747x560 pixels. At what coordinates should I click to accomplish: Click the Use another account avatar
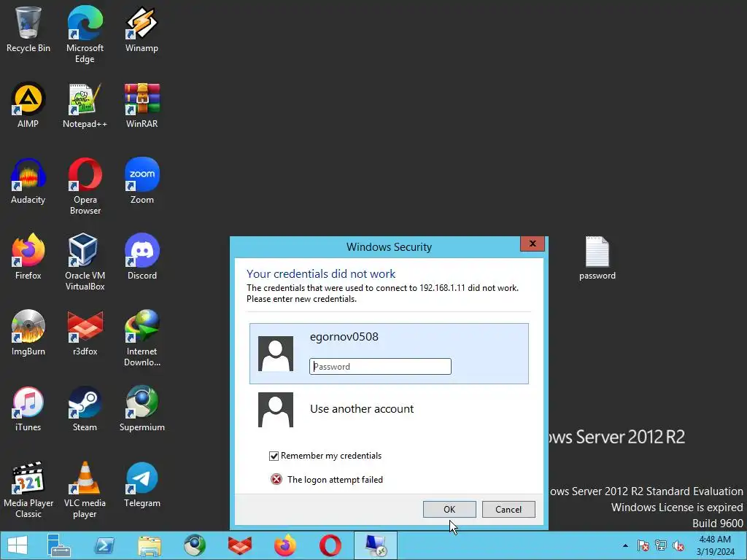click(x=276, y=410)
